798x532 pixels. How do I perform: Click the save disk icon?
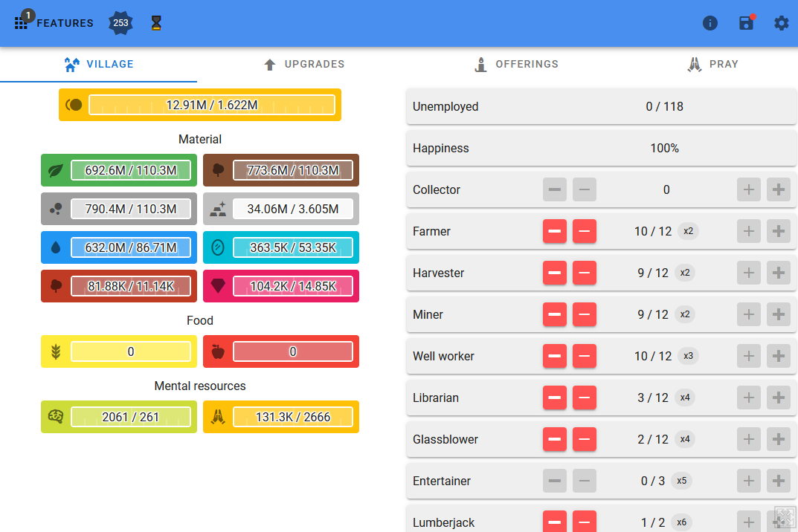pyautogui.click(x=746, y=23)
